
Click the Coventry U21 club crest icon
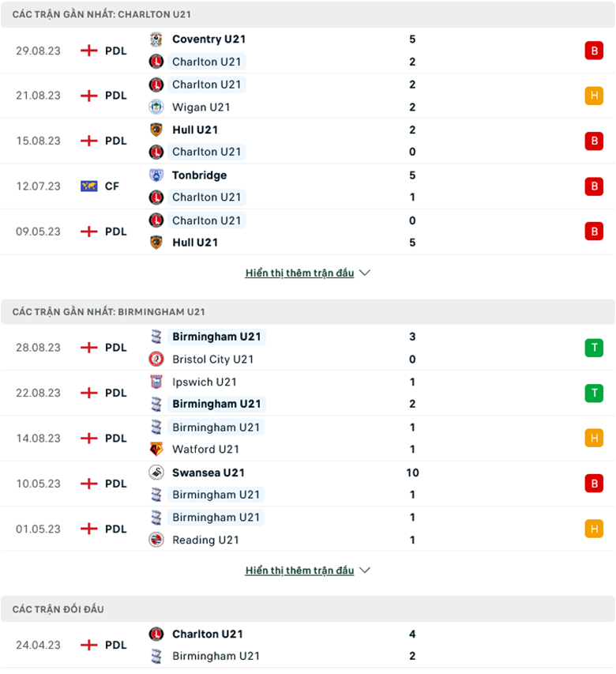coord(157,39)
